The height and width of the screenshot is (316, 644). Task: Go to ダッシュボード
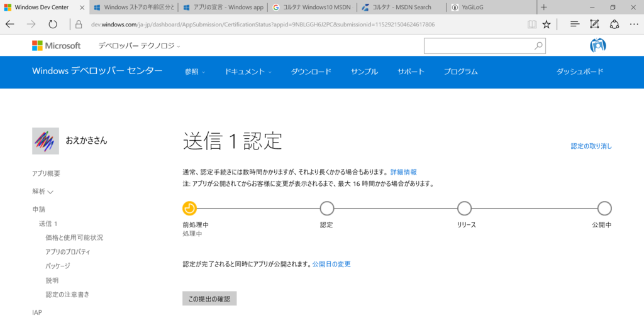(580, 72)
